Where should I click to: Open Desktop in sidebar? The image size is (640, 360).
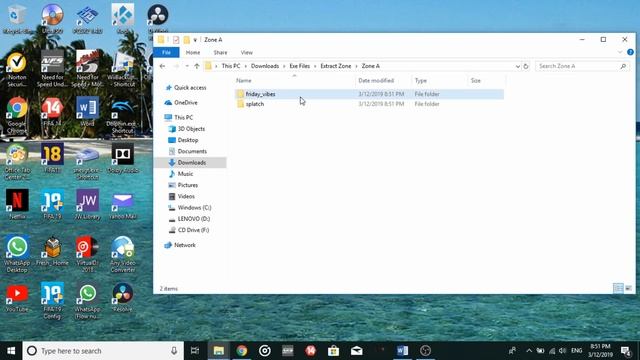click(183, 140)
